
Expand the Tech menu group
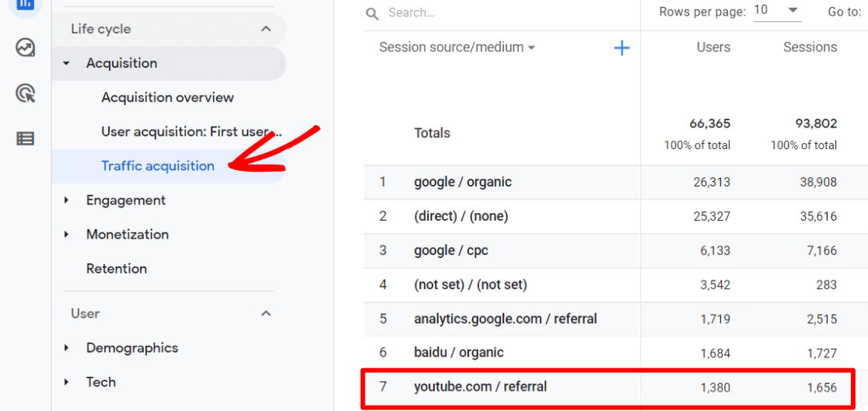point(66,382)
